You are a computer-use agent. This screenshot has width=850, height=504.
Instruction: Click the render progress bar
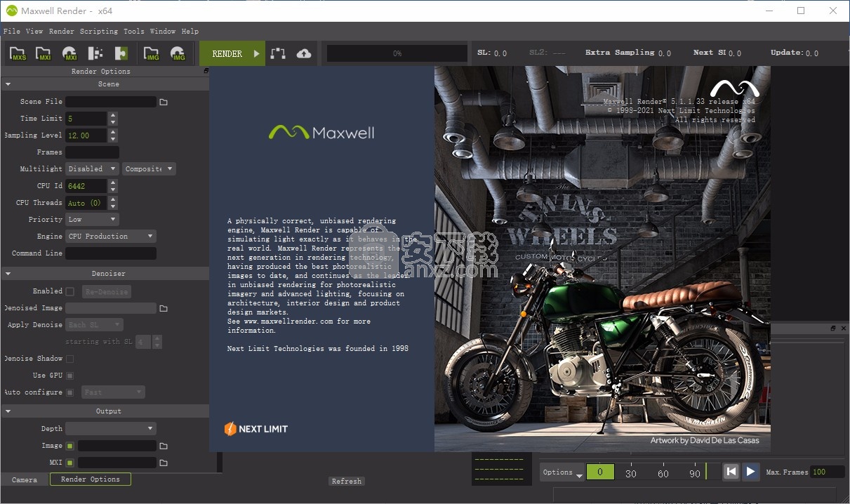point(397,53)
